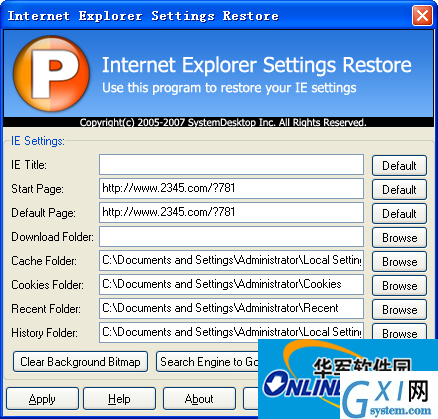Click the IE Title input field

[x=231, y=164]
